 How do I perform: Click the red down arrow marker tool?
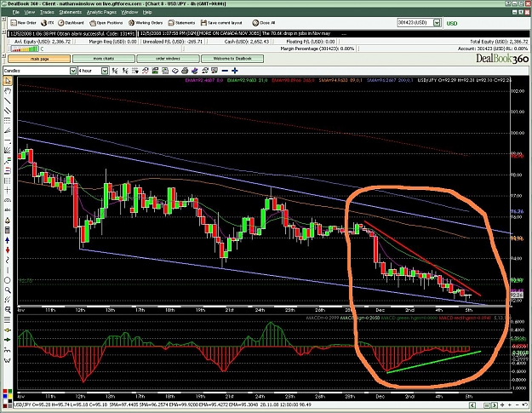pos(8,250)
